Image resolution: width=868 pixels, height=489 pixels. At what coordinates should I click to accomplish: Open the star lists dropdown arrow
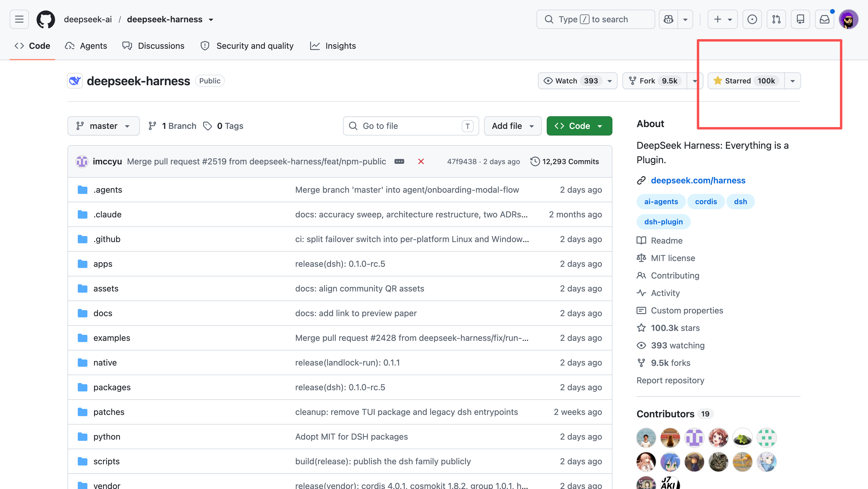[793, 81]
